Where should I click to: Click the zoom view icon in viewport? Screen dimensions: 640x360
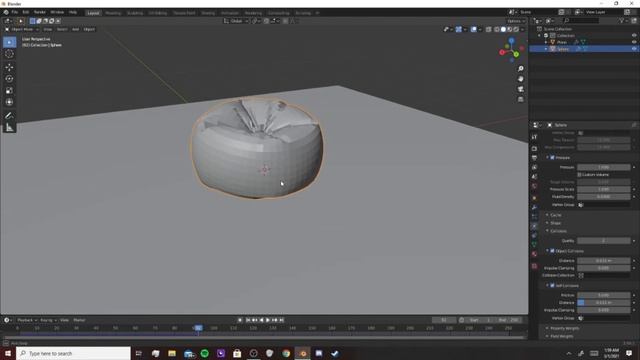520,69
